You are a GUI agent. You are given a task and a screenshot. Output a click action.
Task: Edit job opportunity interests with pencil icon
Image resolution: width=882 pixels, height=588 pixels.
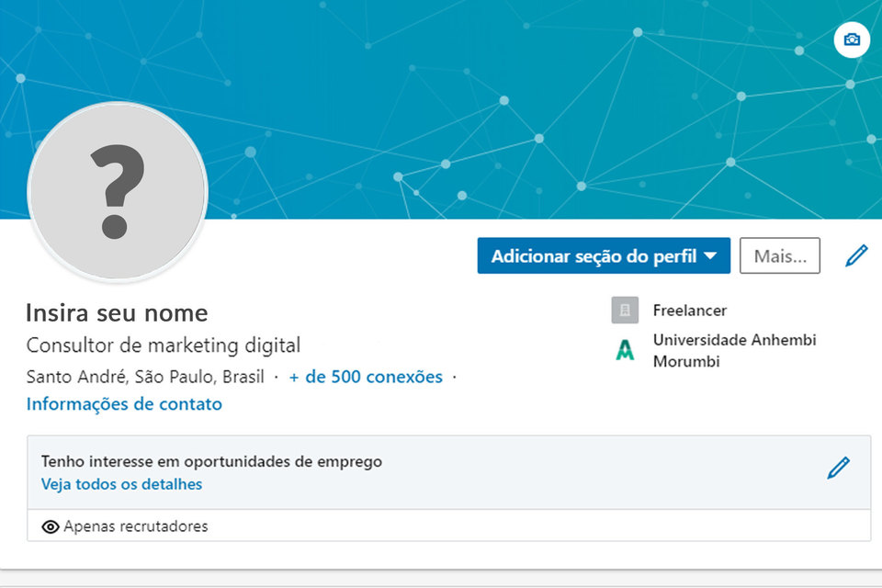tap(838, 468)
